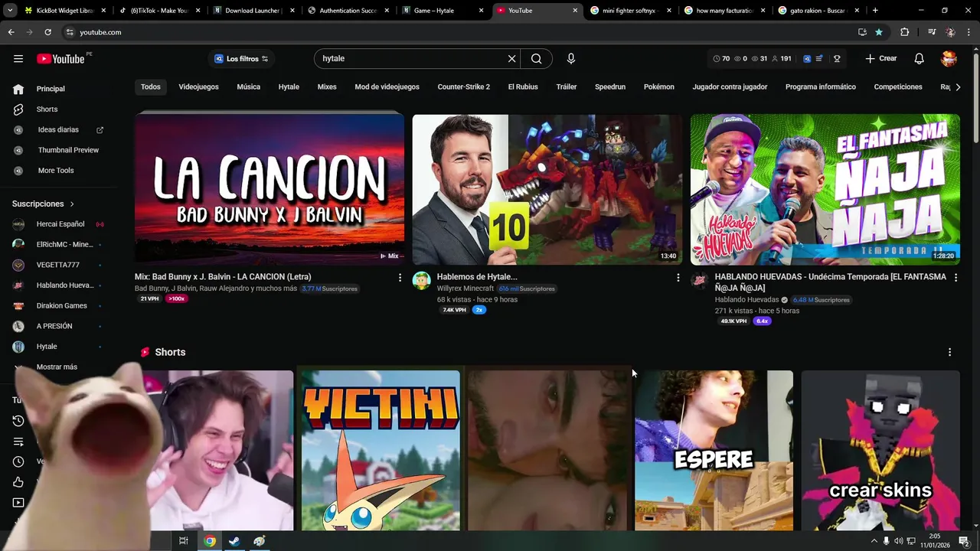Open Ideas diarias in the sidebar
The width and height of the screenshot is (980, 551).
[58, 130]
